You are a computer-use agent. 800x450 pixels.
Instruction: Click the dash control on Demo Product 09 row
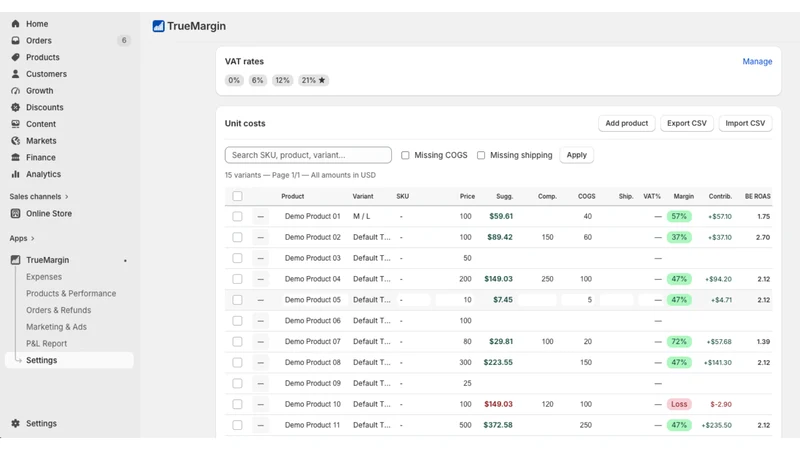(x=261, y=383)
